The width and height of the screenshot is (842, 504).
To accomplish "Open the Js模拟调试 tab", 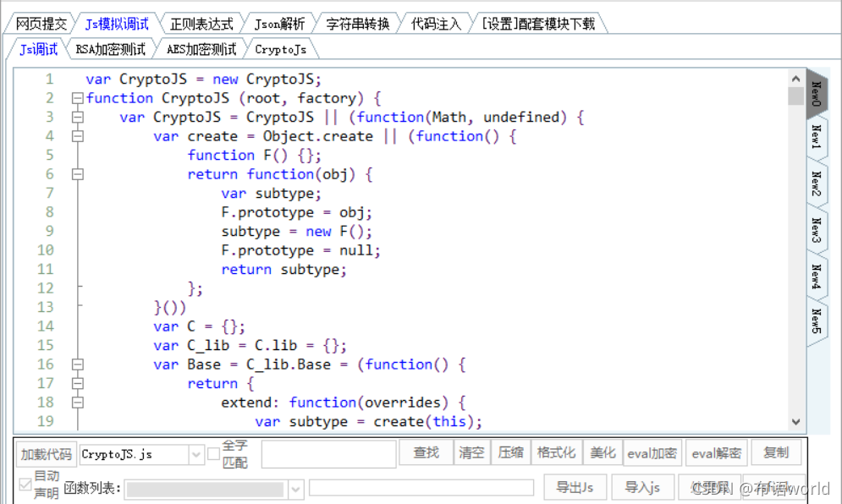I will point(117,25).
